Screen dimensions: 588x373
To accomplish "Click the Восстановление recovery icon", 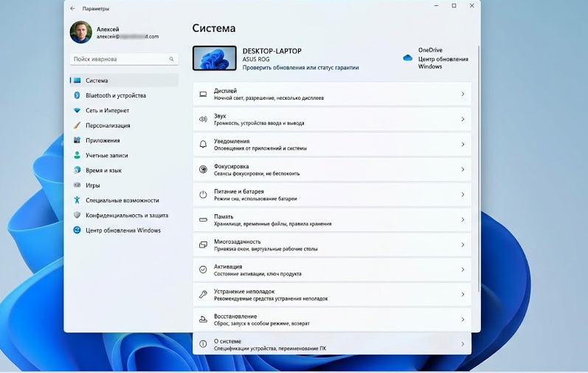I will pyautogui.click(x=203, y=319).
